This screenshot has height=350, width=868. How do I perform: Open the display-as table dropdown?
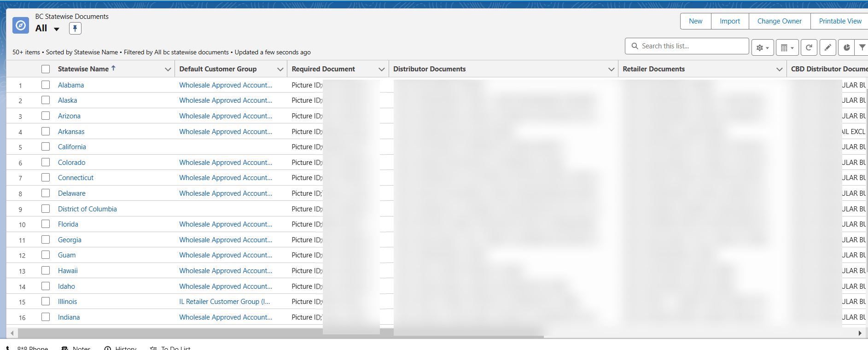(787, 47)
